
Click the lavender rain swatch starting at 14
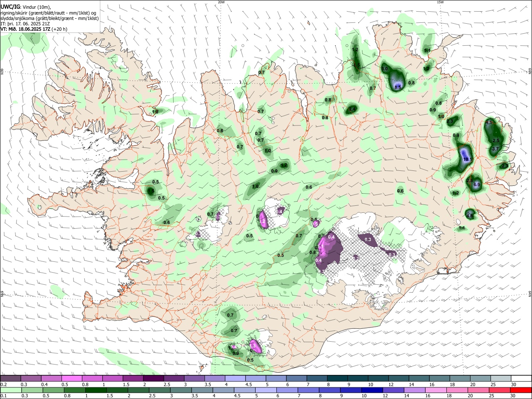pyautogui.click(x=414, y=390)
